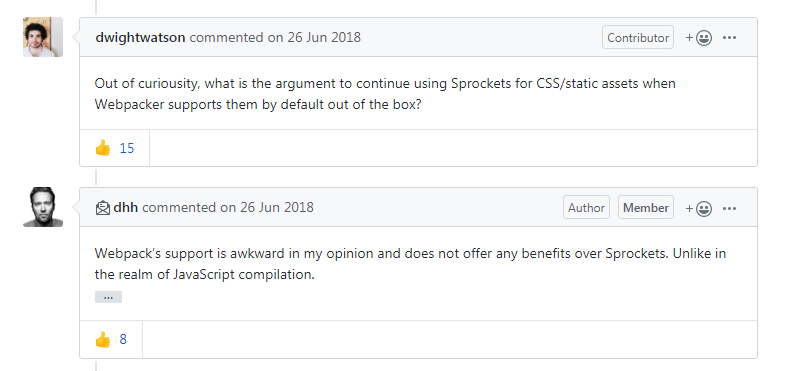Visit dwightwatson username link
This screenshot has width=803, height=371.
[140, 37]
